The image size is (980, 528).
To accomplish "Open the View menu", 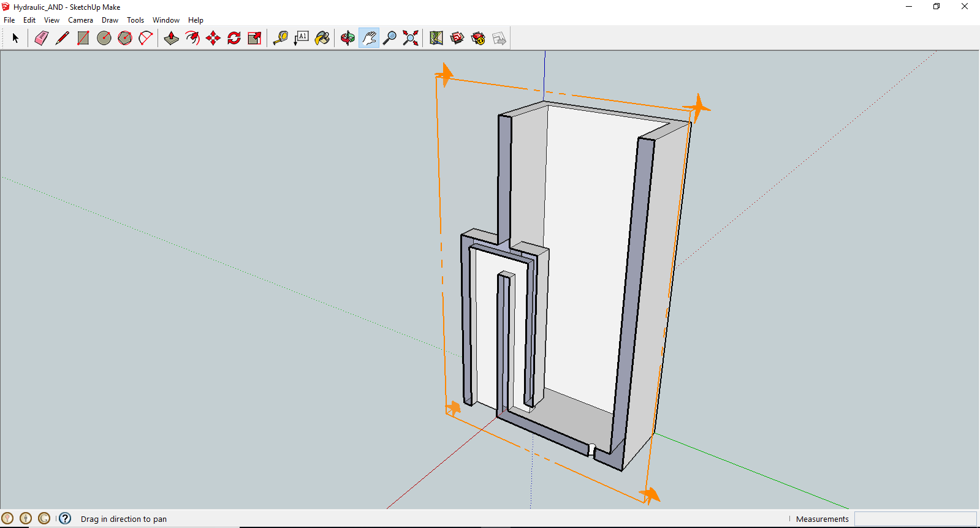I will coord(51,20).
